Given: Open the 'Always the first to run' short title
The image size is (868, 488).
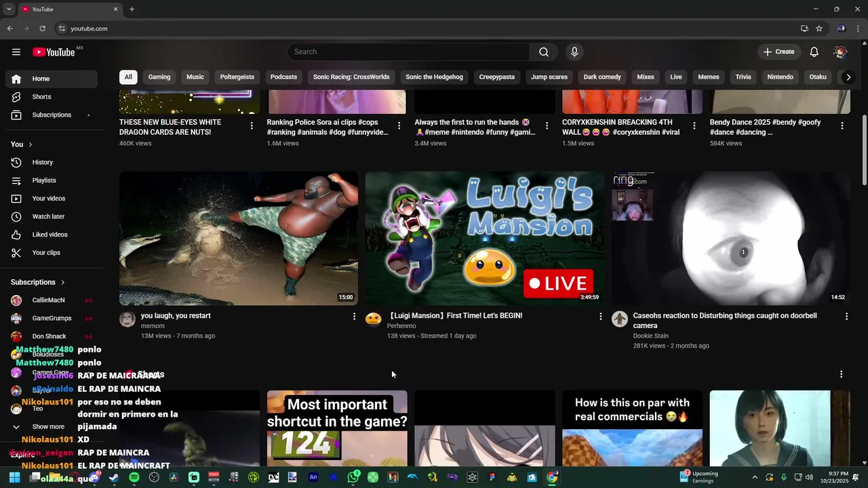Looking at the screenshot, I should coord(475,127).
